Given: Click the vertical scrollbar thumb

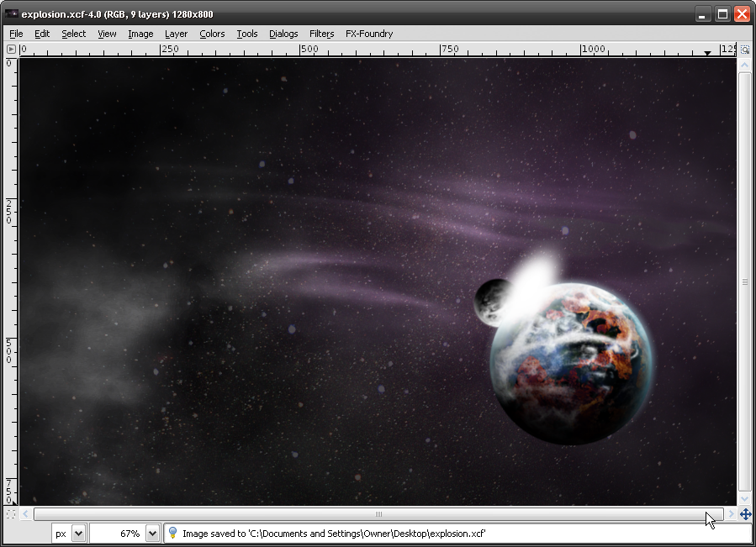Looking at the screenshot, I should [744, 281].
